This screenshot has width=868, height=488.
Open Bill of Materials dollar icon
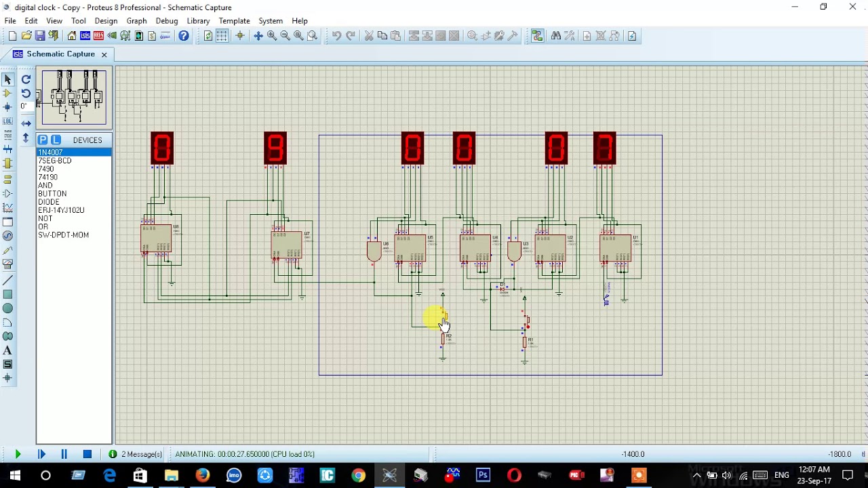coord(152,36)
